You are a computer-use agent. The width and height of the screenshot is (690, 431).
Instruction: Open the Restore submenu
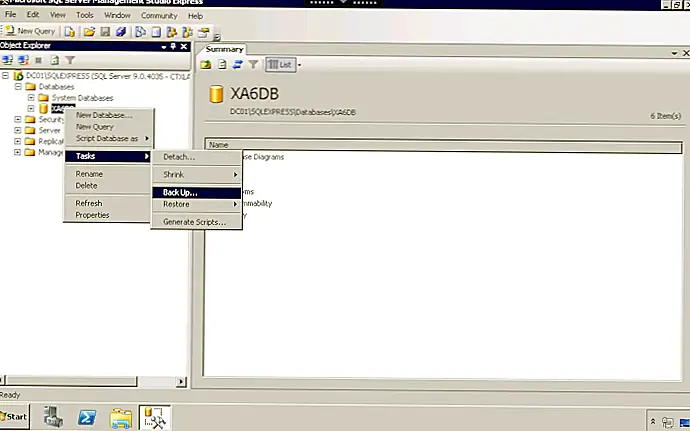(x=197, y=204)
